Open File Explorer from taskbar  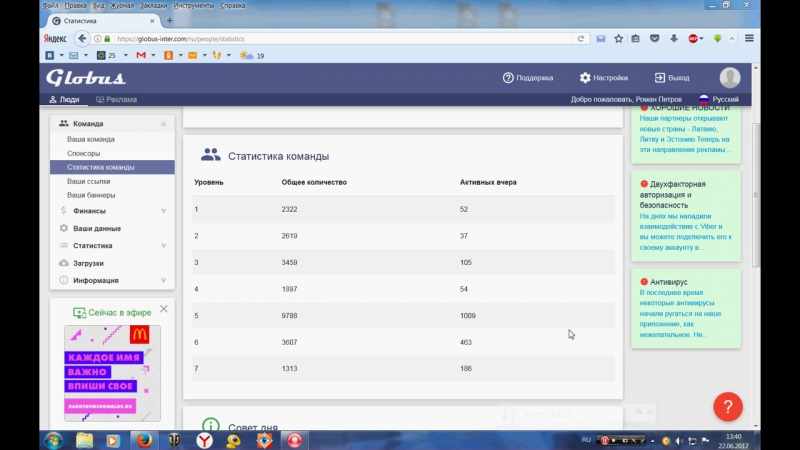(x=85, y=440)
